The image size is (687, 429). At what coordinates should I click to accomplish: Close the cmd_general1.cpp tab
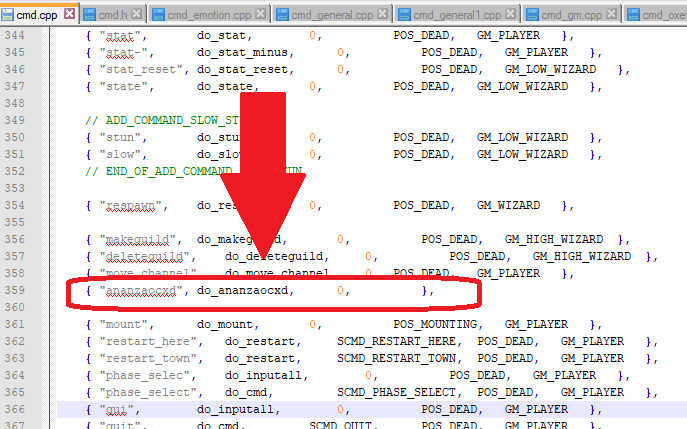tap(510, 14)
